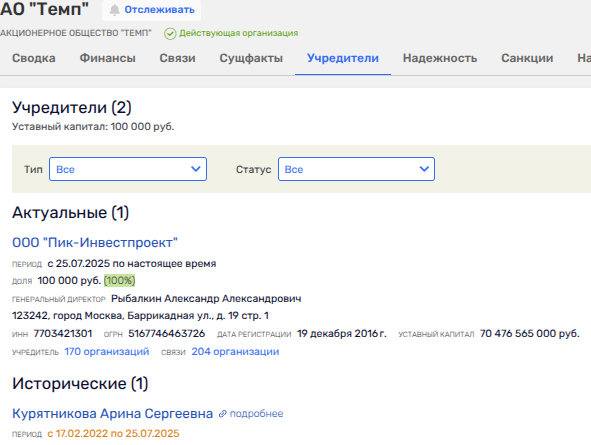
Task: Open the Сущфакты tab
Action: tap(251, 58)
